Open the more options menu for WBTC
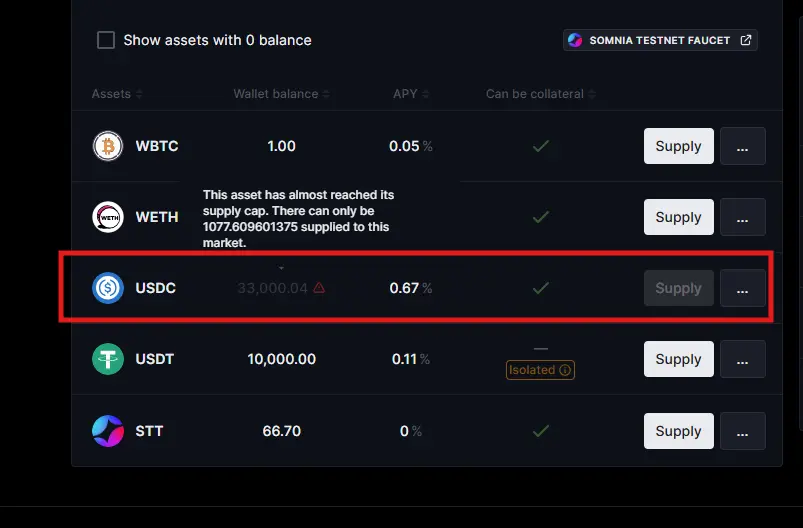Viewport: 803px width, 528px height. point(743,146)
